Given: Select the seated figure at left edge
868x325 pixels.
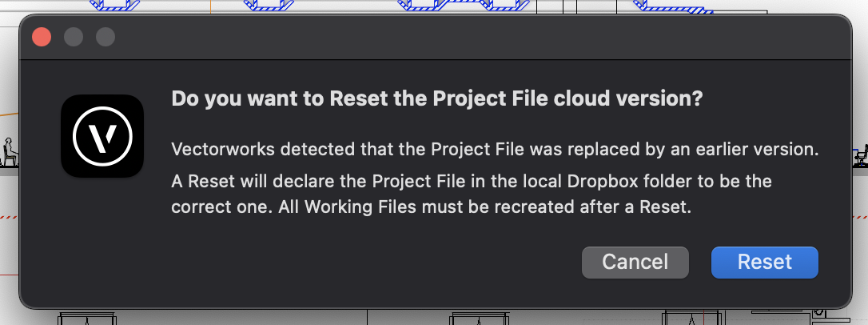Looking at the screenshot, I should click(x=9, y=152).
